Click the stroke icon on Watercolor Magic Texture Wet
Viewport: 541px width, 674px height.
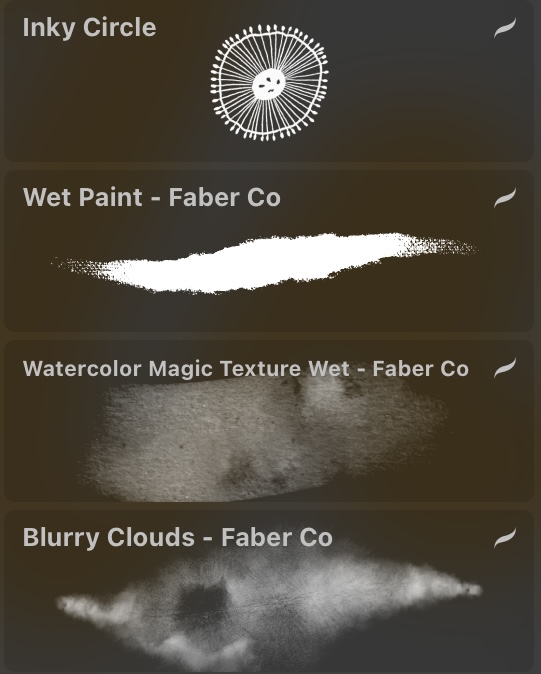pyautogui.click(x=504, y=368)
